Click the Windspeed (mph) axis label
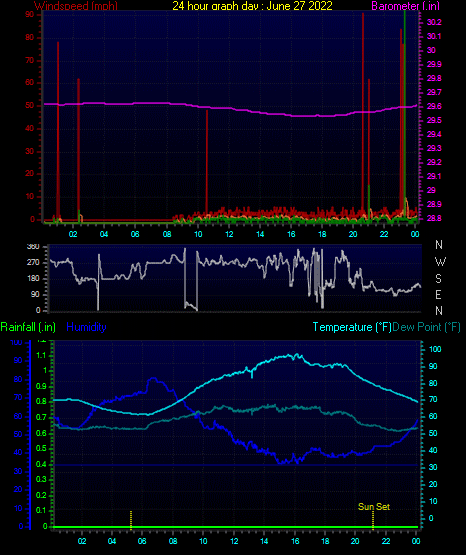This screenshot has width=466, height=555. coord(76,6)
